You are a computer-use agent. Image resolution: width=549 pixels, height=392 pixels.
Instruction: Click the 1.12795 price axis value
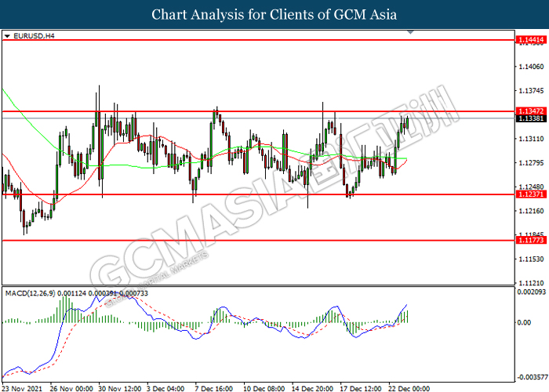pos(531,163)
